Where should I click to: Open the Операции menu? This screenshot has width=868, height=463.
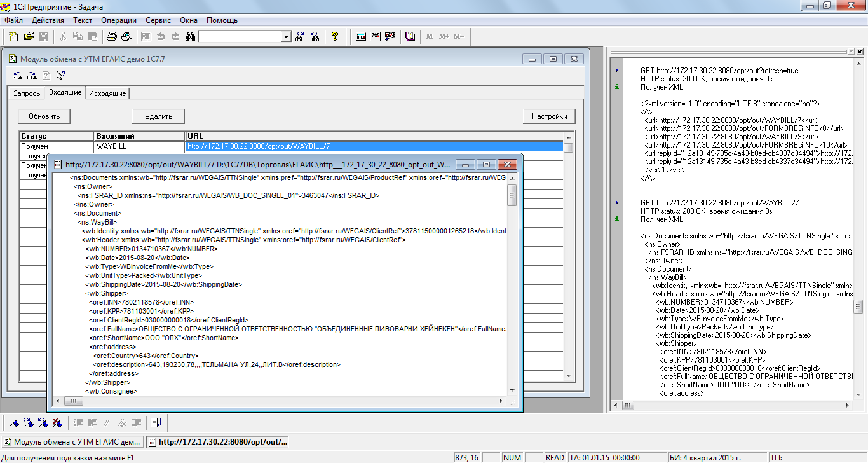tap(119, 20)
